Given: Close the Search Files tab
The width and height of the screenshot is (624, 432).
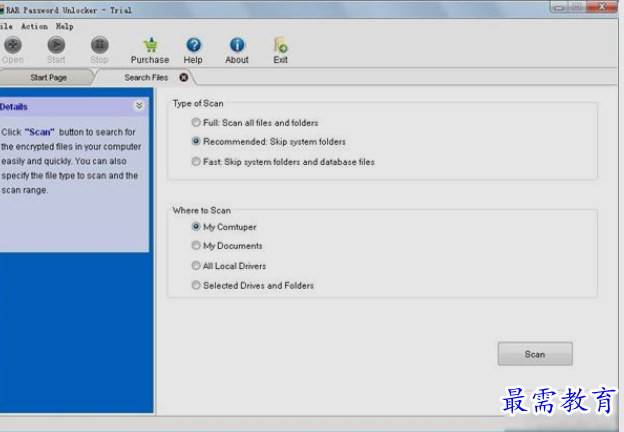Looking at the screenshot, I should 183,77.
